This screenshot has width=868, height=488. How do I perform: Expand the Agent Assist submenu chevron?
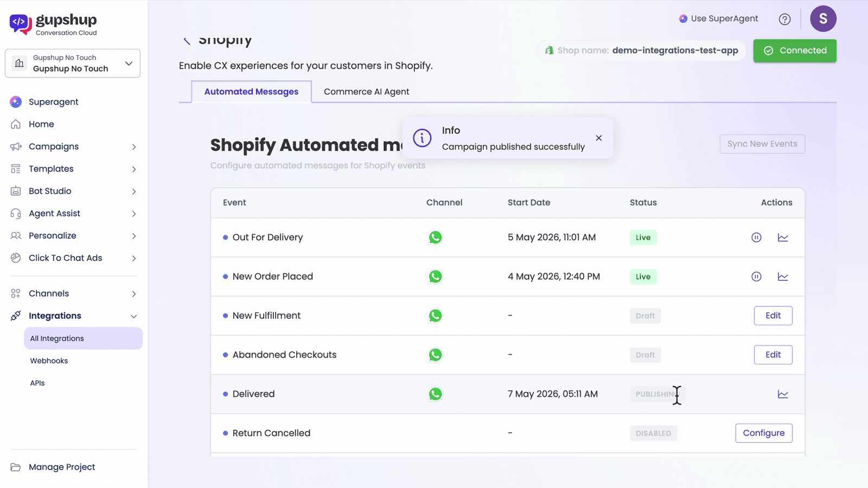[134, 214]
